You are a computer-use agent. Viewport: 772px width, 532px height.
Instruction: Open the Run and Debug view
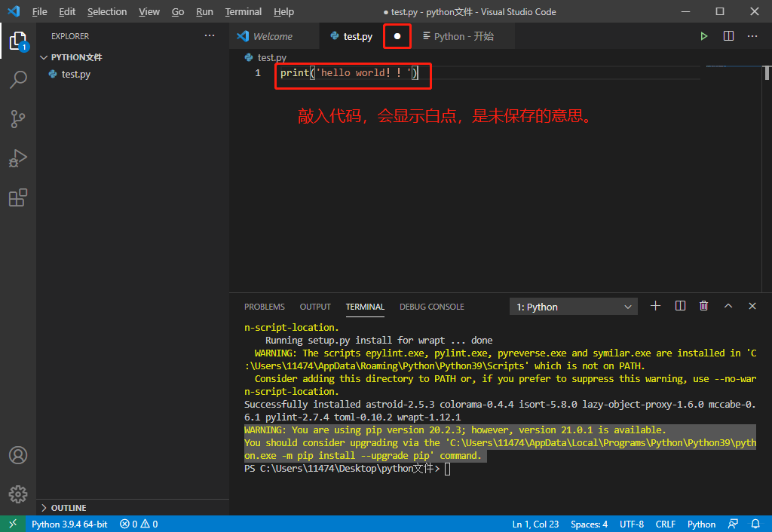pyautogui.click(x=18, y=158)
